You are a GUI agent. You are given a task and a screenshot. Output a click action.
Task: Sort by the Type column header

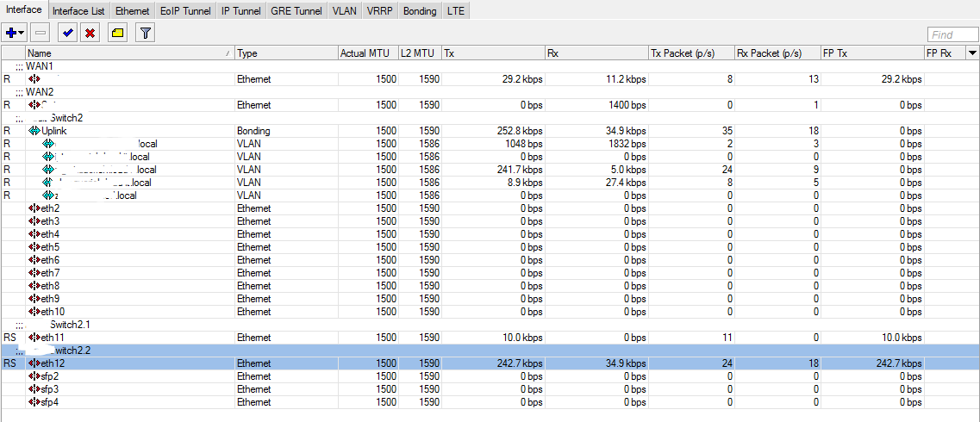[286, 53]
